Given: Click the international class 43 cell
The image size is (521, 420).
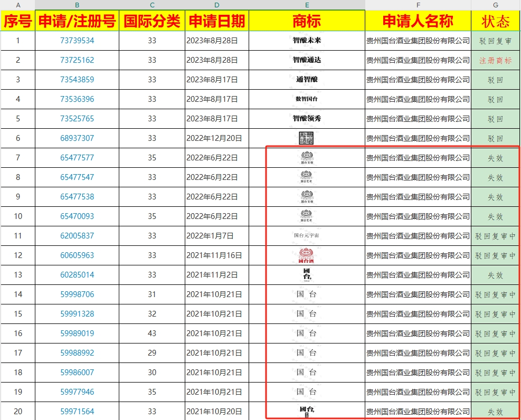Looking at the screenshot, I should coord(152,333).
